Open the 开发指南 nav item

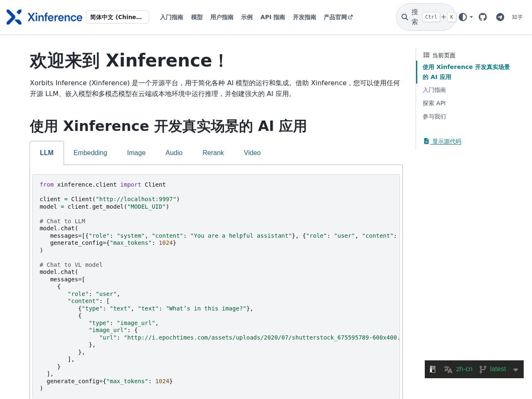[305, 17]
